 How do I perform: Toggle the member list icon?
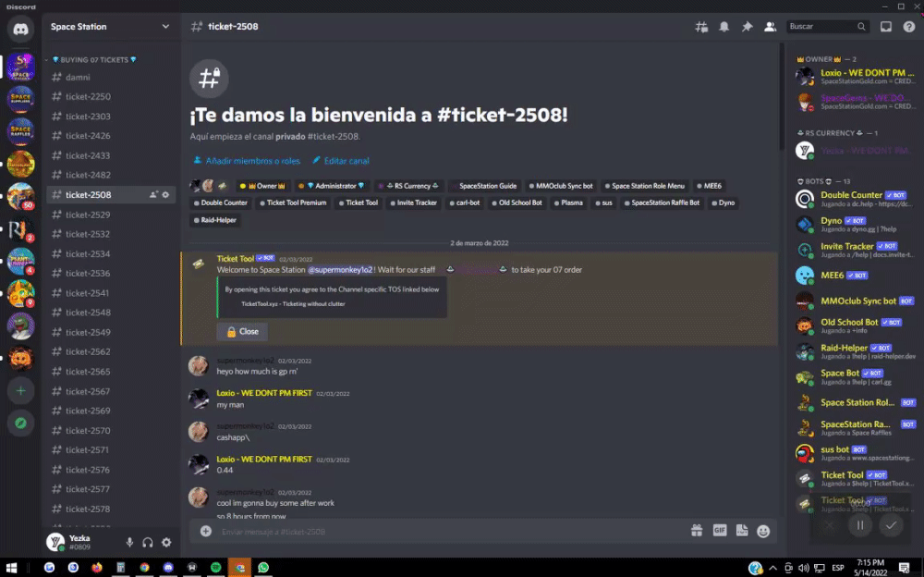point(771,27)
